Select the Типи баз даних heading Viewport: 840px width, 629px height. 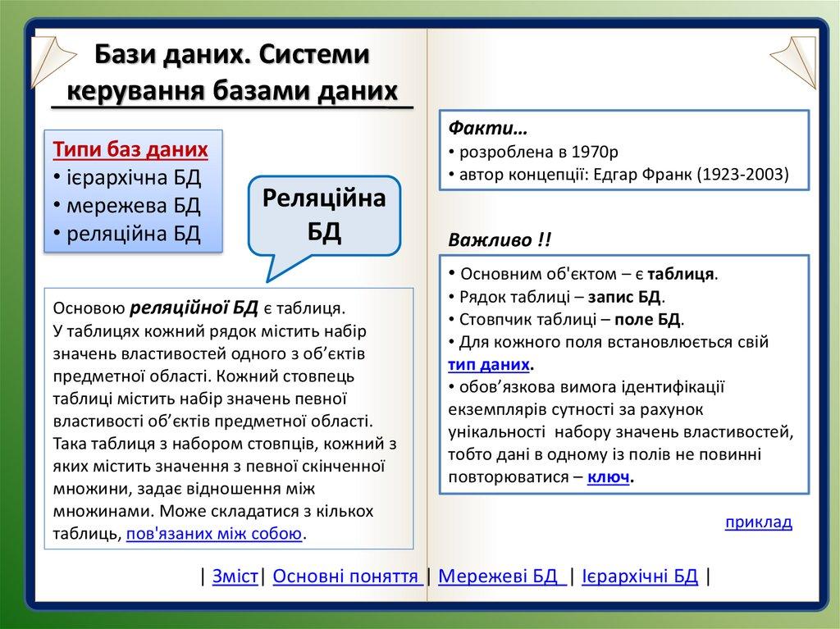(x=130, y=150)
